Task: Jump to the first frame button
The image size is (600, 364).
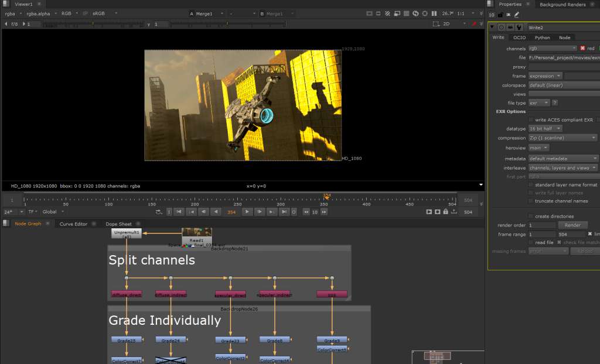Action: click(x=179, y=212)
